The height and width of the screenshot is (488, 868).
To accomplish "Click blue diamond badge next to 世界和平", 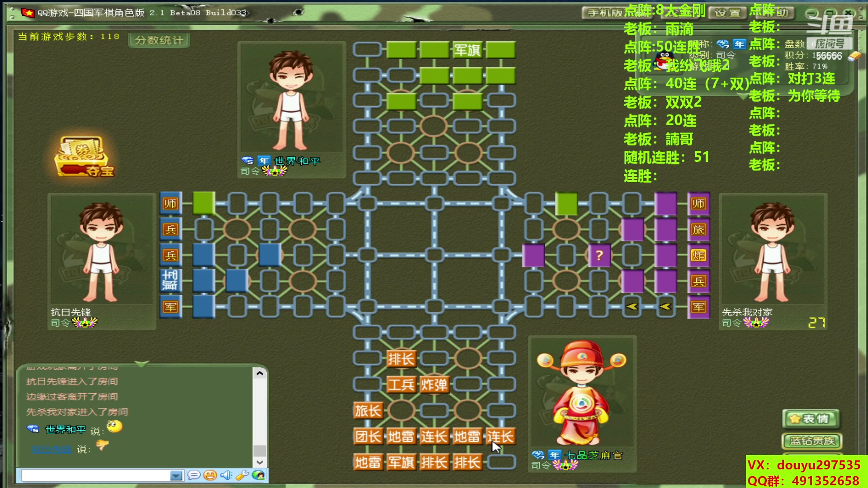I will click(x=247, y=160).
